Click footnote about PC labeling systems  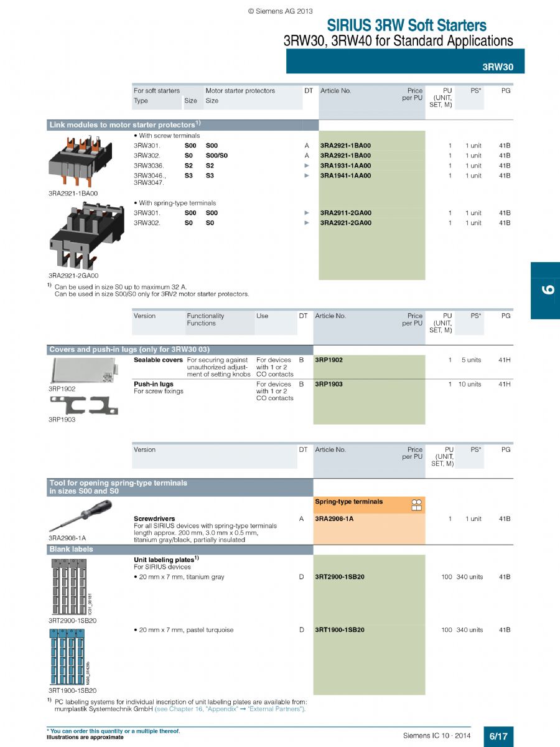pyautogui.click(x=177, y=705)
